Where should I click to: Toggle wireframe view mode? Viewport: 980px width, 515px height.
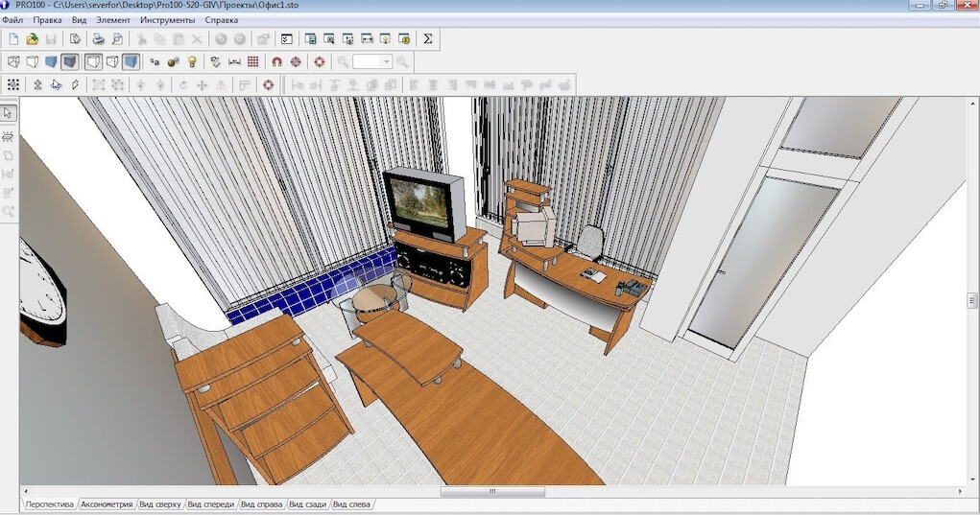(13, 62)
